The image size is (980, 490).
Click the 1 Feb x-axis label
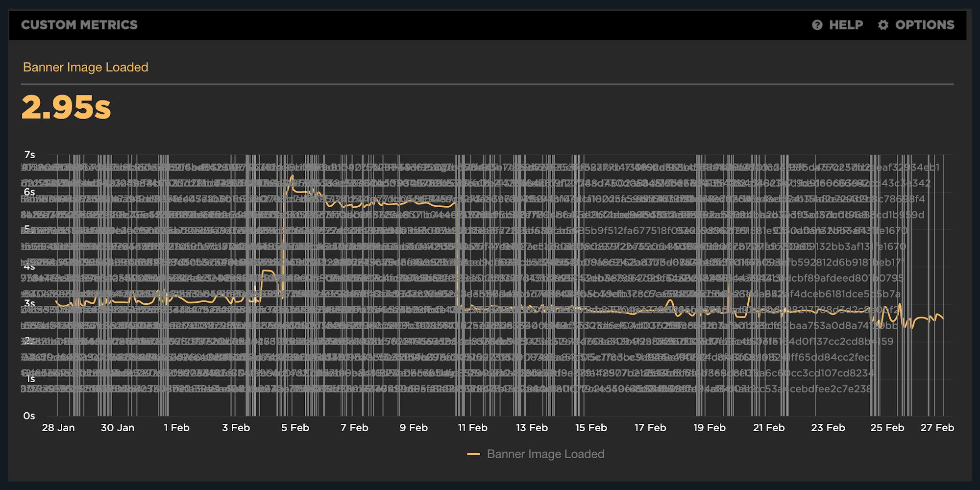pyautogui.click(x=176, y=428)
